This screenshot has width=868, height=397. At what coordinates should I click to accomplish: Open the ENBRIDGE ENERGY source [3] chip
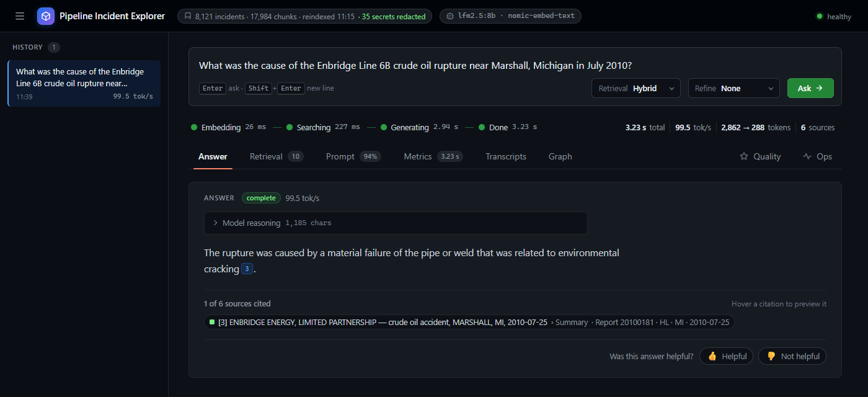coord(469,322)
